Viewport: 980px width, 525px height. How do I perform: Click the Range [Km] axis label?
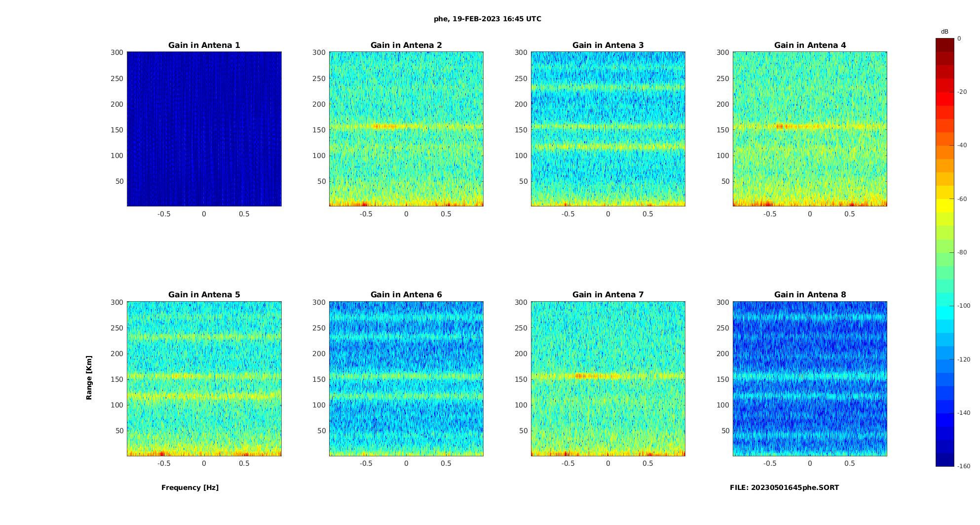tap(89, 377)
